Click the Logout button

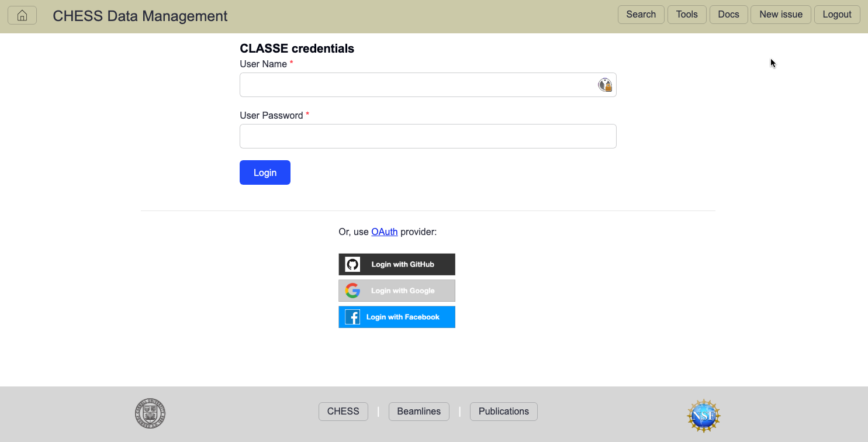click(x=837, y=15)
